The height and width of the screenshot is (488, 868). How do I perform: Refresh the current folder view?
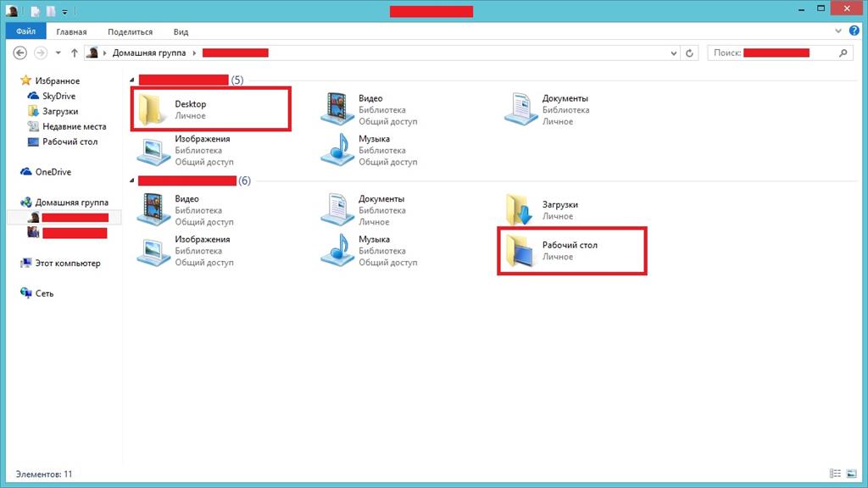tap(689, 53)
